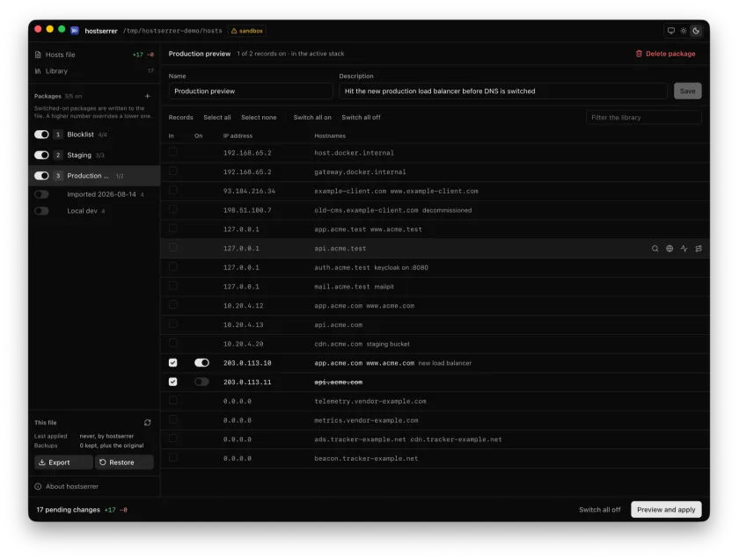Image resolution: width=739 pixels, height=560 pixels.
Task: Switch to dark theme moon icon
Action: pyautogui.click(x=696, y=31)
